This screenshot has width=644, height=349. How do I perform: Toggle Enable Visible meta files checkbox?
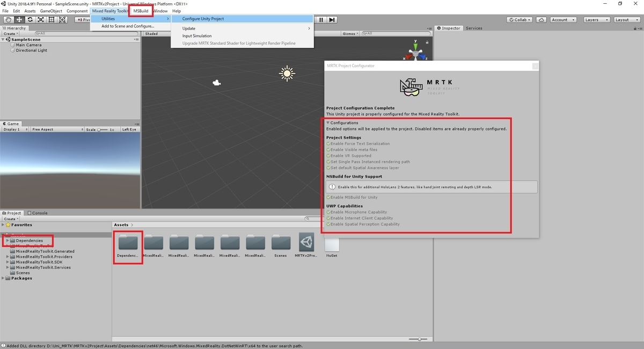pyautogui.click(x=328, y=150)
